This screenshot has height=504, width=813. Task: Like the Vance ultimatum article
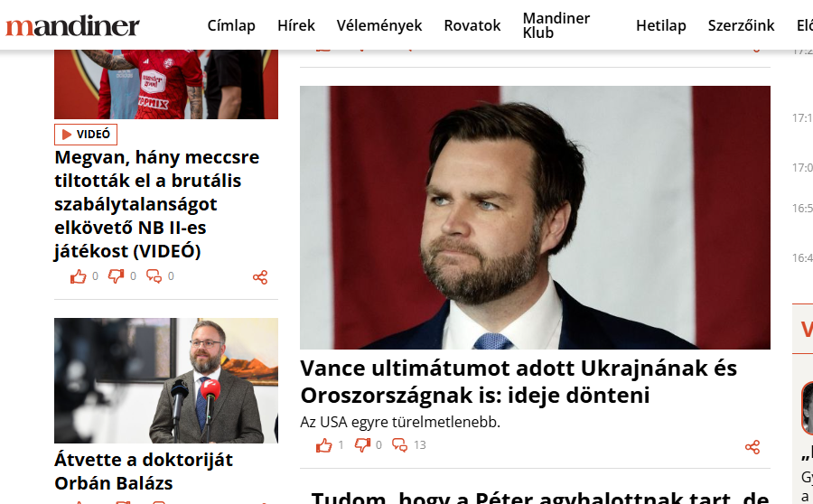point(324,445)
